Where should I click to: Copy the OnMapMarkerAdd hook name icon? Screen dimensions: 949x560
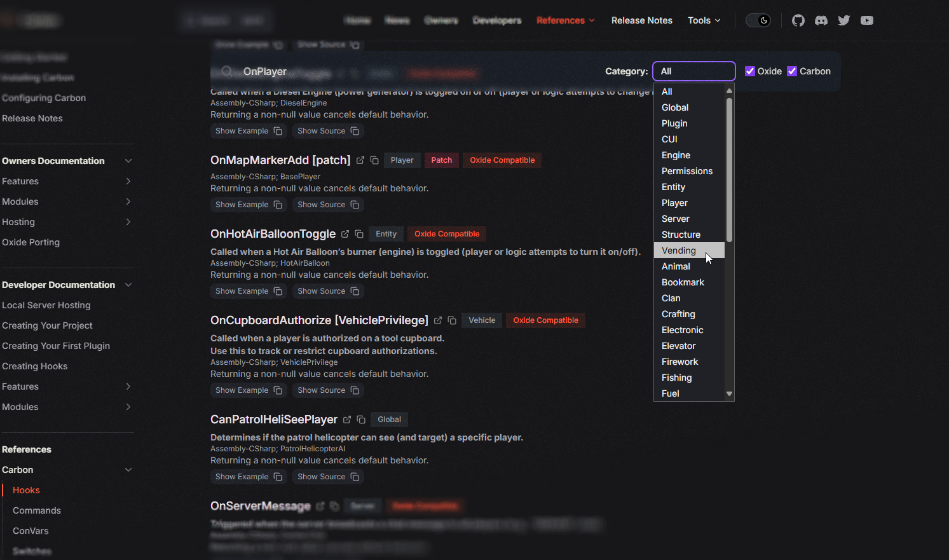tap(374, 160)
